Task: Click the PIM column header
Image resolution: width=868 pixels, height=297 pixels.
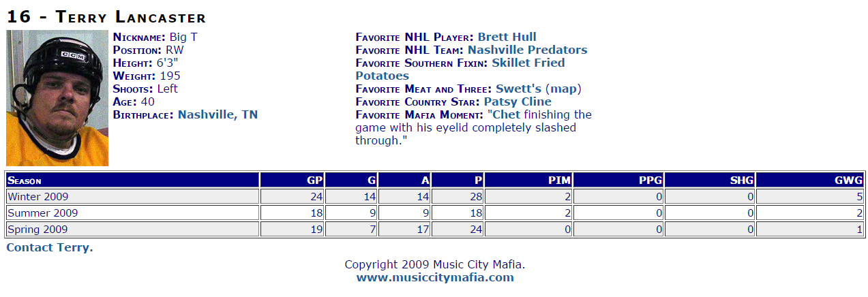Action: pos(528,180)
